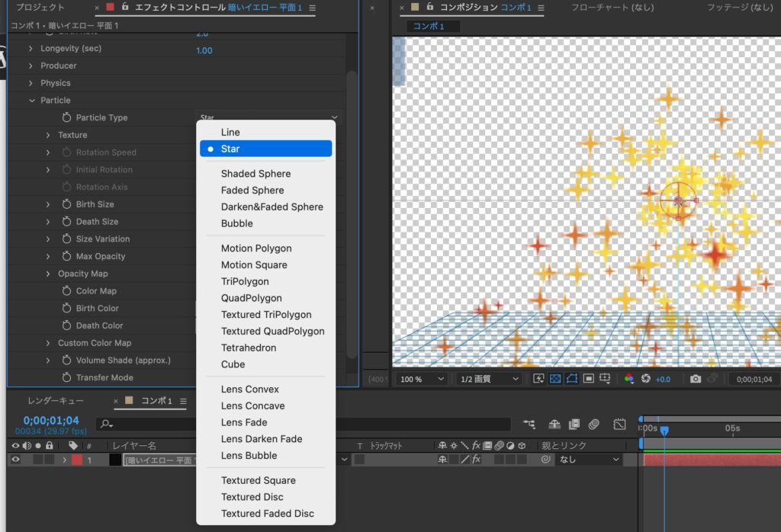This screenshot has width=781, height=532.
Task: Toggle the transparency grid button
Action: pyautogui.click(x=555, y=379)
